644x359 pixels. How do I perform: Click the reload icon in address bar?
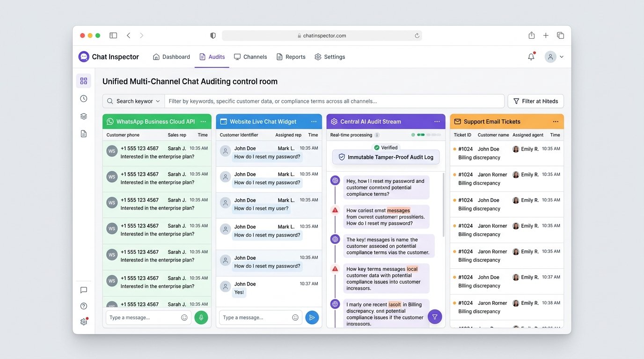click(x=417, y=36)
